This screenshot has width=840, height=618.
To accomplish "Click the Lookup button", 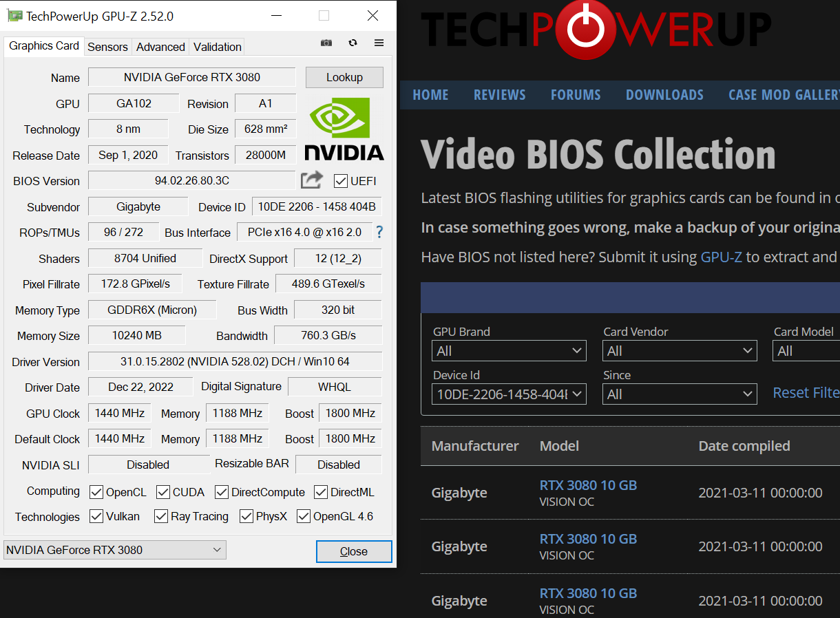I will click(344, 77).
